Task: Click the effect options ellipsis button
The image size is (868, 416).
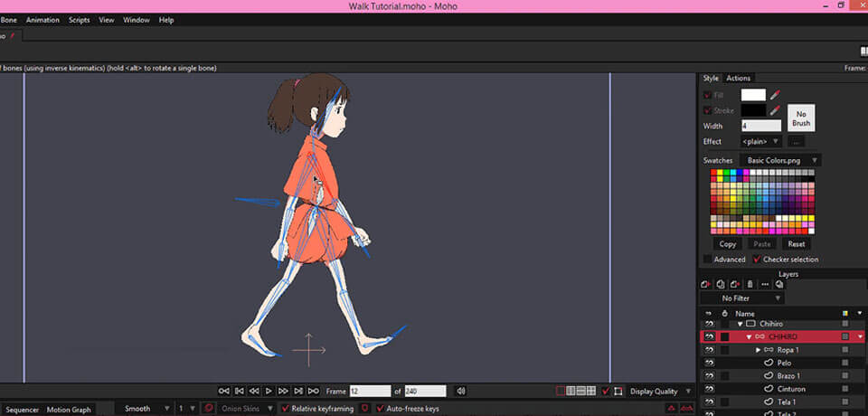Action: click(x=796, y=142)
